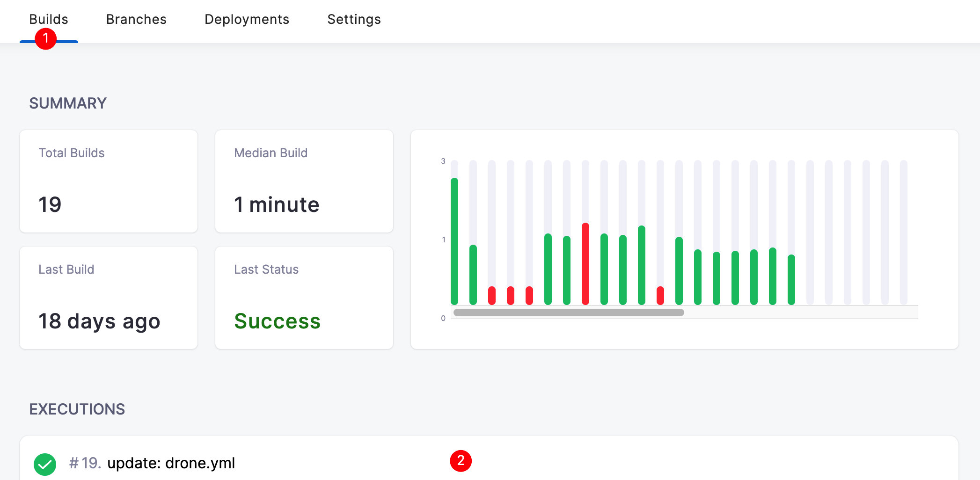Click the red badge numbered 1

coord(46,38)
